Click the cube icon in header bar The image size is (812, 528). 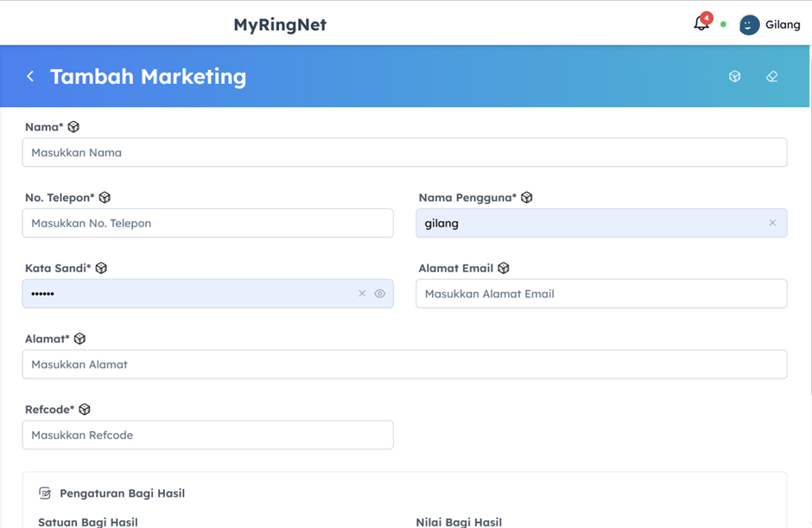(734, 77)
